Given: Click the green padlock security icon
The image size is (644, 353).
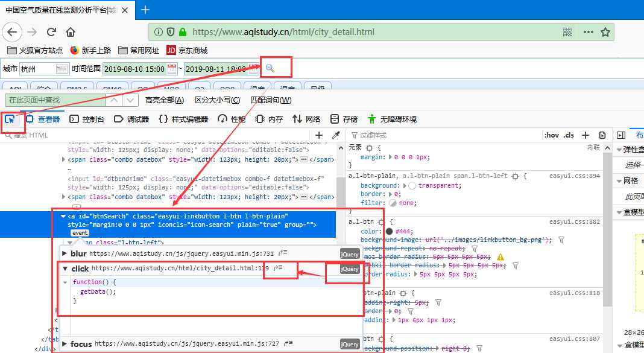Looking at the screenshot, I should point(183,32).
